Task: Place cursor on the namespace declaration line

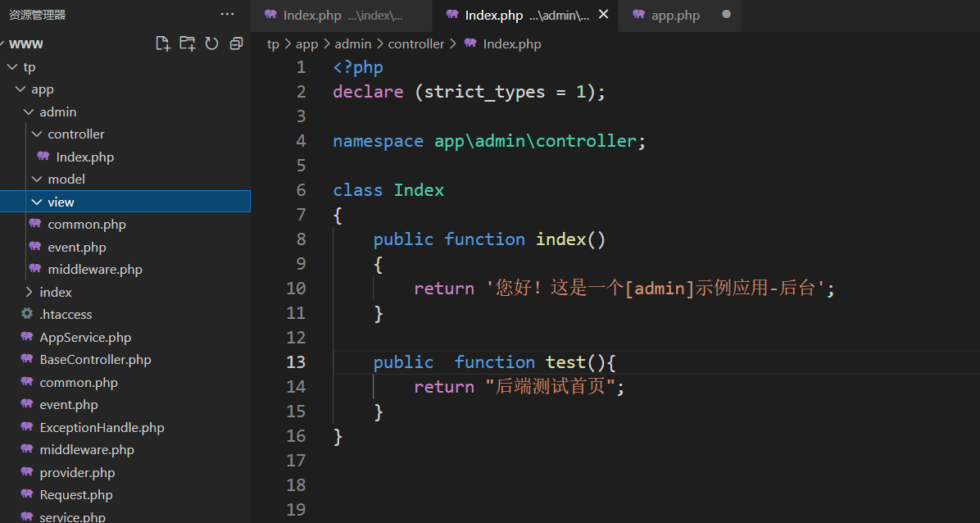Action: coord(489,141)
